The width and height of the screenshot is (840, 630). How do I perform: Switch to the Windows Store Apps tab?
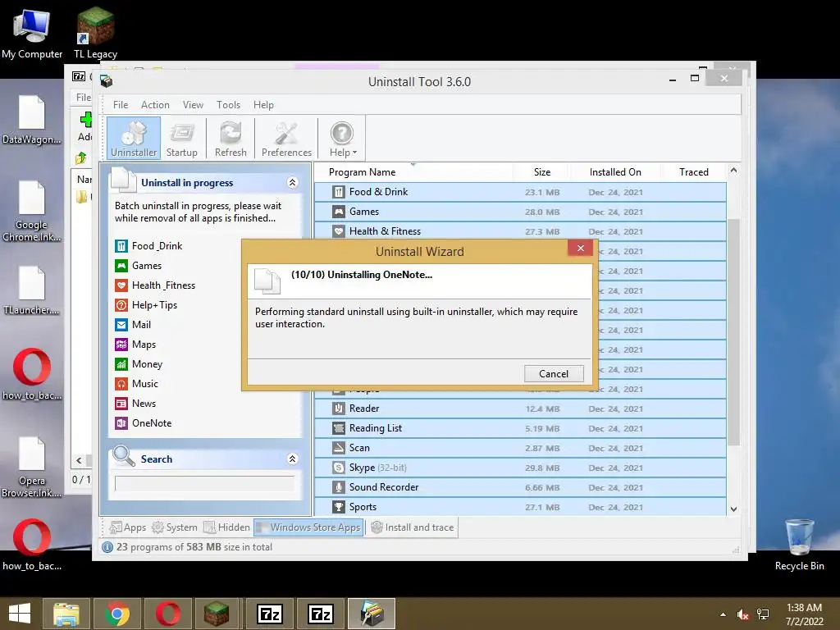pos(308,527)
